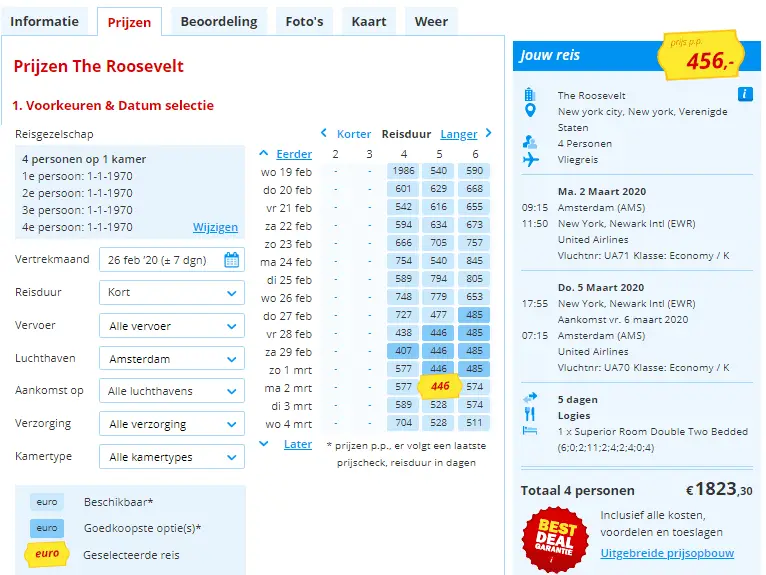Expand the Kamertype dropdown
766x575 pixels.
[172, 457]
